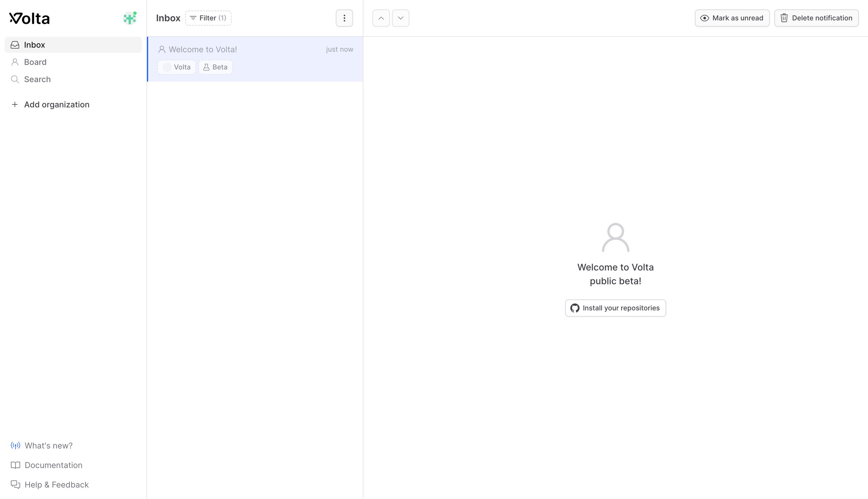Select the Welcome to Volta! notification
Image resolution: width=868 pixels, height=499 pixels.
[255, 59]
